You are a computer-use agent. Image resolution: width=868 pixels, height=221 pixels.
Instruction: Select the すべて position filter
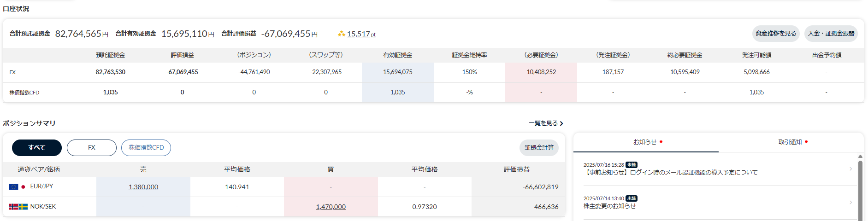tap(37, 148)
